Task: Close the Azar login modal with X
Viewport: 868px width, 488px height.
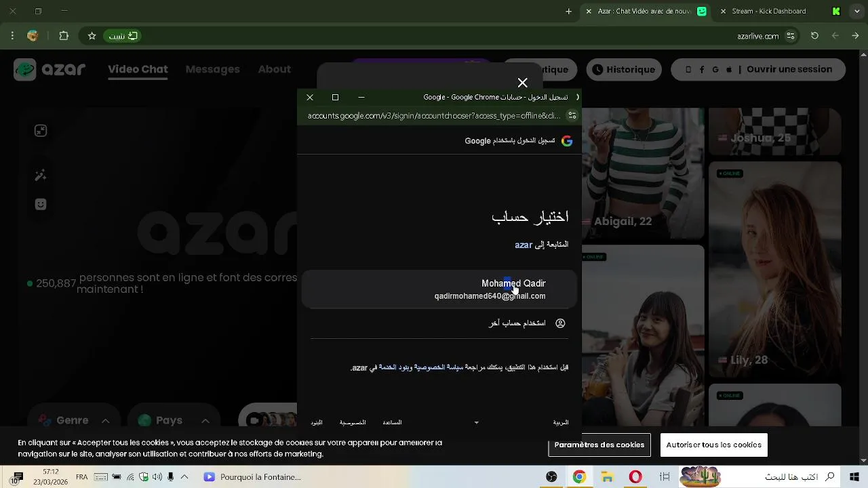Action: tap(522, 83)
